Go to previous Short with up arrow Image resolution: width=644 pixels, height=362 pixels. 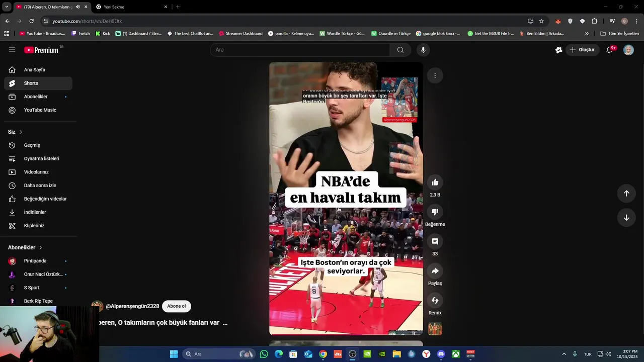click(x=626, y=193)
